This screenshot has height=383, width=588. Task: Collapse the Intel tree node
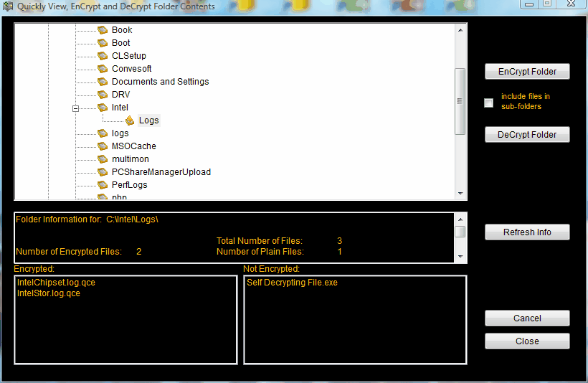[75, 108]
